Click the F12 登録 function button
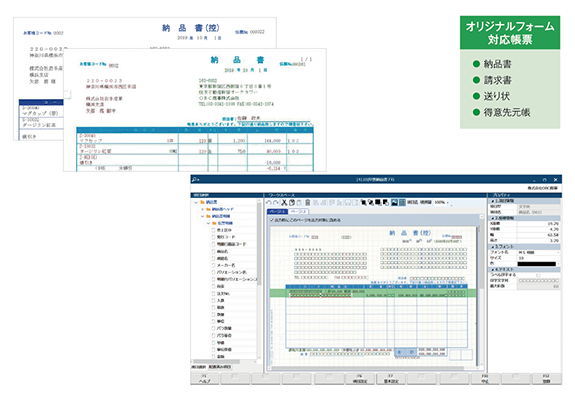 547,379
